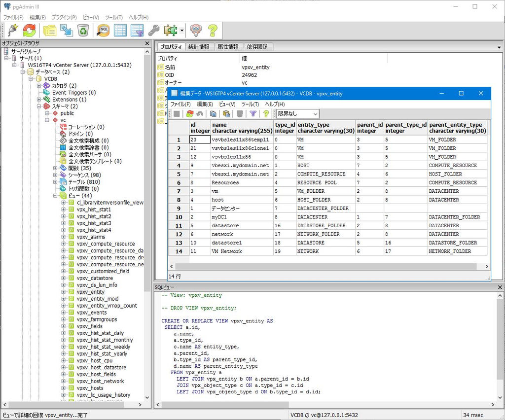Expand the Extensions (1) node
Image resolution: width=505 pixels, height=420 pixels.
[39, 100]
